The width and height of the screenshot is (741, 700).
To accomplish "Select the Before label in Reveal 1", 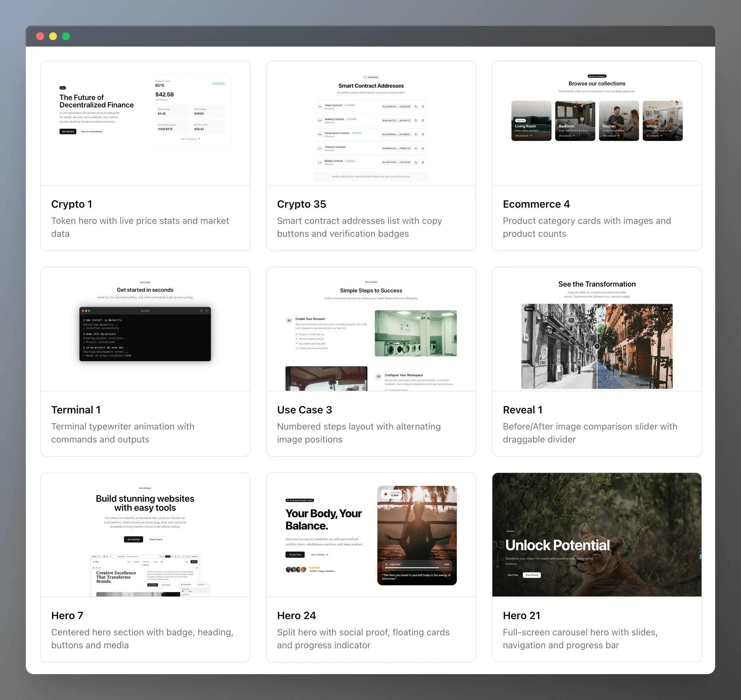I will [529, 309].
